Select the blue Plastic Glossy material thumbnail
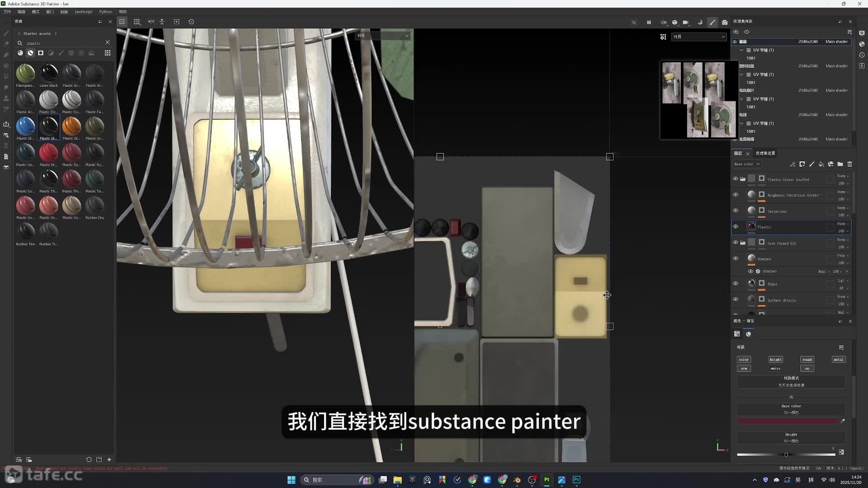This screenshot has height=488, width=868. coord(25,126)
